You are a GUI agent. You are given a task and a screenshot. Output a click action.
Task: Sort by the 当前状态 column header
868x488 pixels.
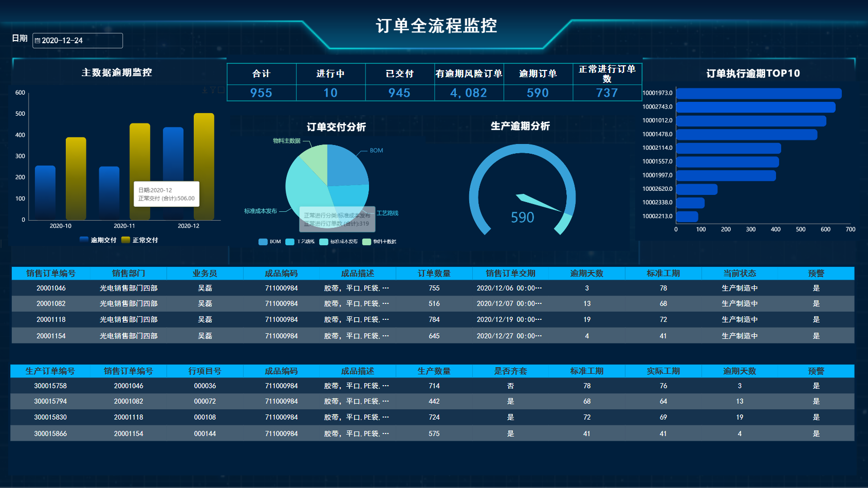[x=740, y=274]
